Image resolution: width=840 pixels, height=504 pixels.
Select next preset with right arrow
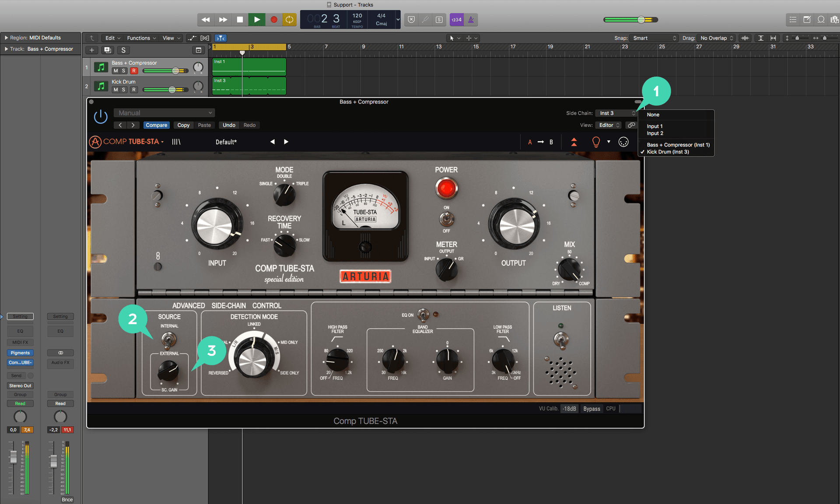(286, 142)
